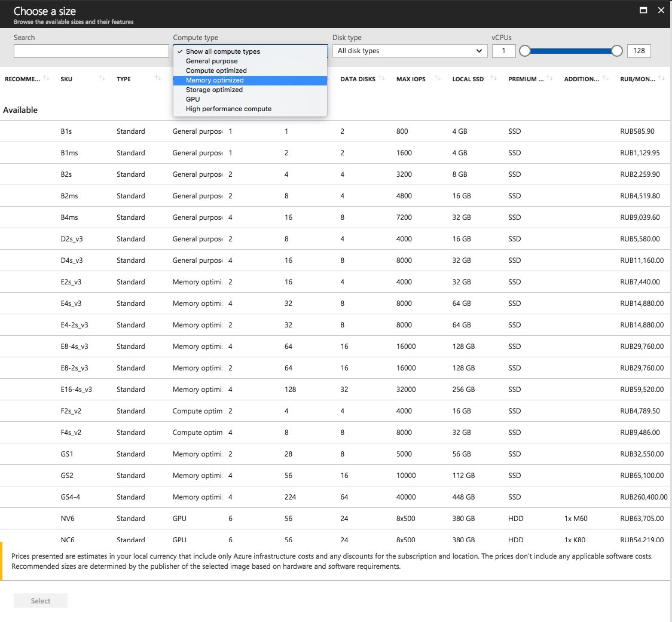The image size is (672, 622).
Task: Select the D4s_v3 SKU
Action: [x=72, y=260]
